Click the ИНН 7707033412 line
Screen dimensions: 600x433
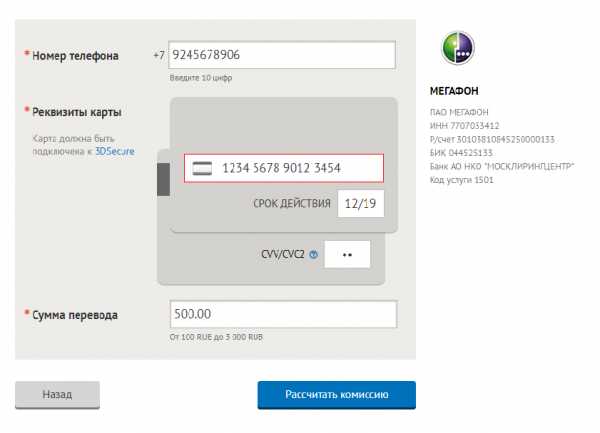click(465, 126)
